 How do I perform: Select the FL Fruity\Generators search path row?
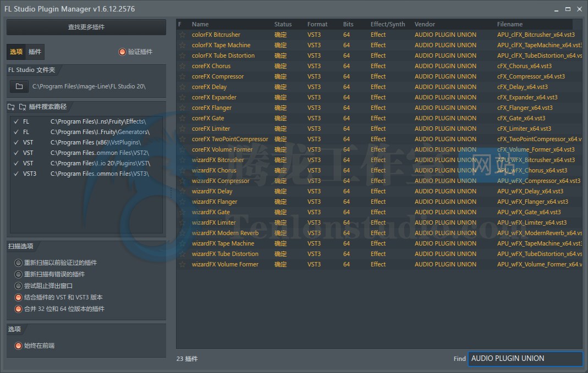(x=86, y=132)
